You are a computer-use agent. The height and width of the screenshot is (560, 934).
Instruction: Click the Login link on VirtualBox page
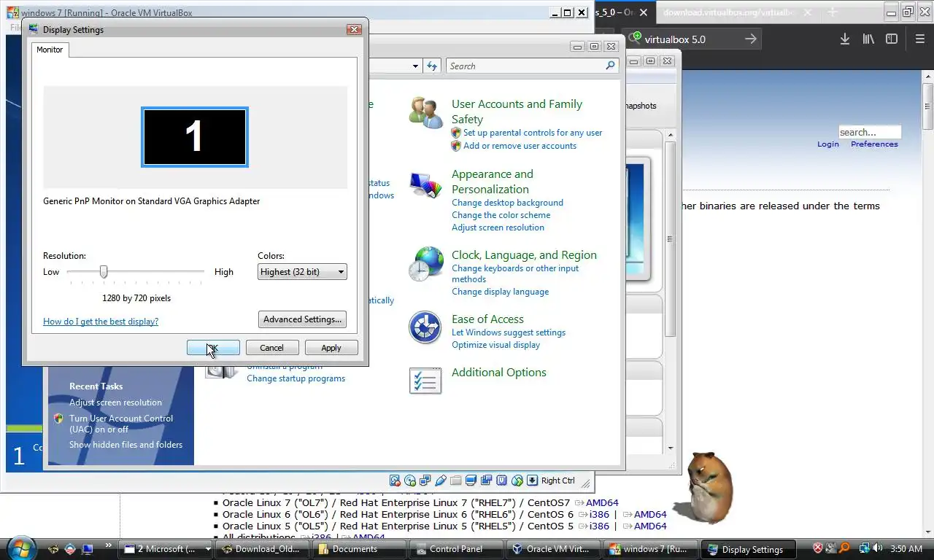click(828, 144)
